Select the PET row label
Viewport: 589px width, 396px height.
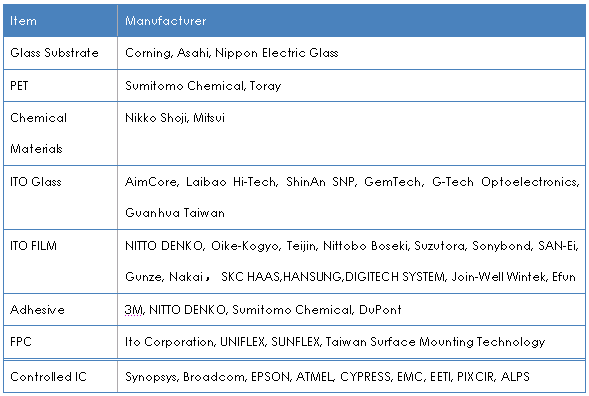[x=19, y=86]
